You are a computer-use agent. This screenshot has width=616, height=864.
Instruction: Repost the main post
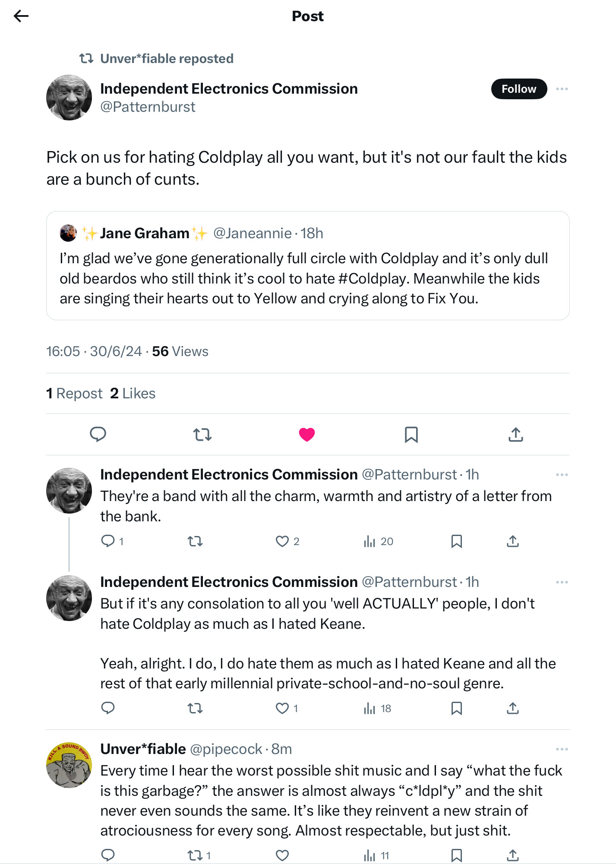[202, 434]
